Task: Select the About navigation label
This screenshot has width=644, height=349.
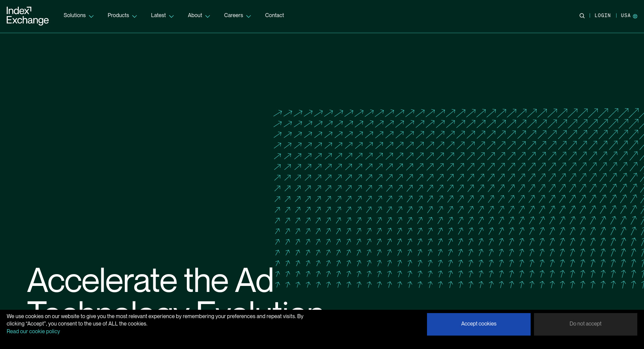Action: [x=195, y=15]
